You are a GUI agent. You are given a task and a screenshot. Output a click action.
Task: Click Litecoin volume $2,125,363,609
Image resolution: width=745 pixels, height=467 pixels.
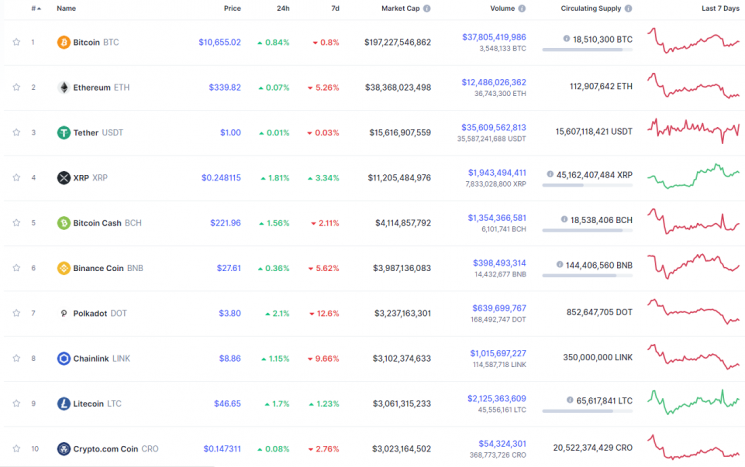(x=497, y=399)
